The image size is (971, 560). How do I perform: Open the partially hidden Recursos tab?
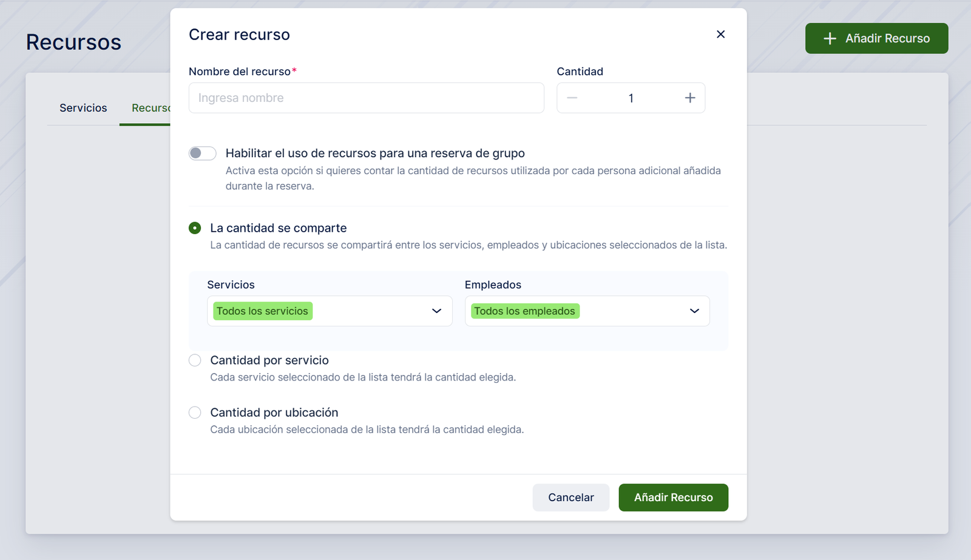click(x=150, y=108)
